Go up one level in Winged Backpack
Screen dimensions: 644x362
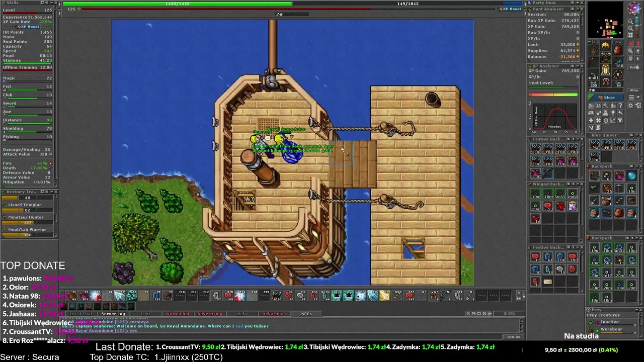[574, 184]
